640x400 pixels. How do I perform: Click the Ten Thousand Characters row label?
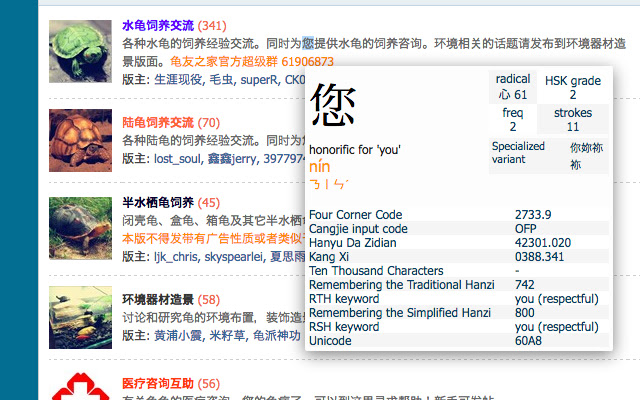pos(376,271)
